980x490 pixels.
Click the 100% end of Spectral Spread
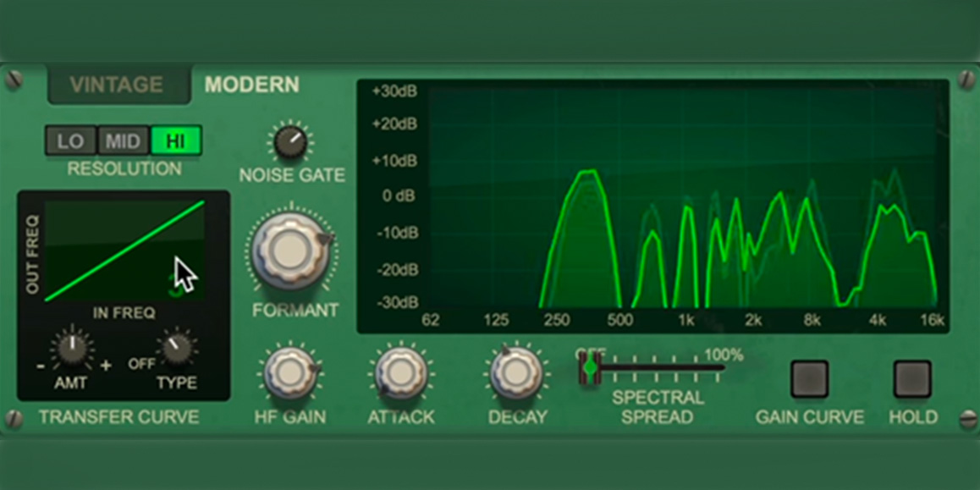tap(722, 368)
